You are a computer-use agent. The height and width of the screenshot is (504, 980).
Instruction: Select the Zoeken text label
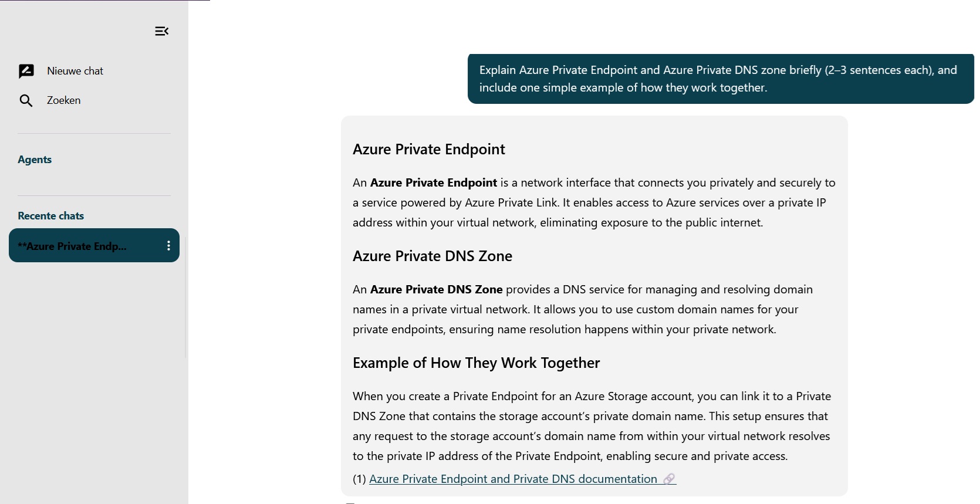pyautogui.click(x=64, y=100)
